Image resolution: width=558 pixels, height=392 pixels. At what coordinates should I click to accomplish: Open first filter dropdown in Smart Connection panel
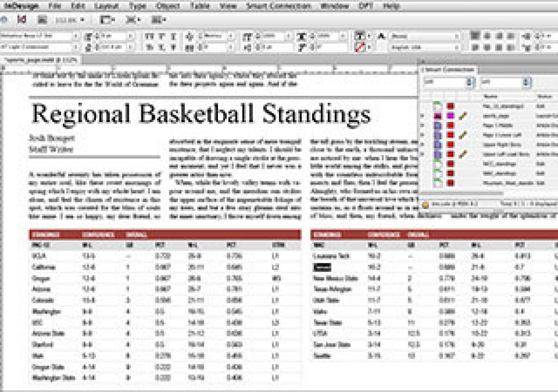click(448, 82)
